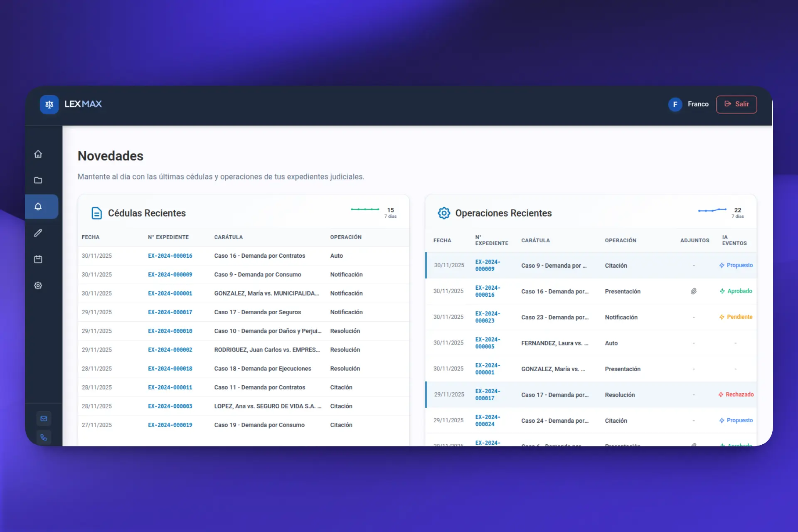Click the Franco username label
The height and width of the screenshot is (532, 798).
coord(698,104)
